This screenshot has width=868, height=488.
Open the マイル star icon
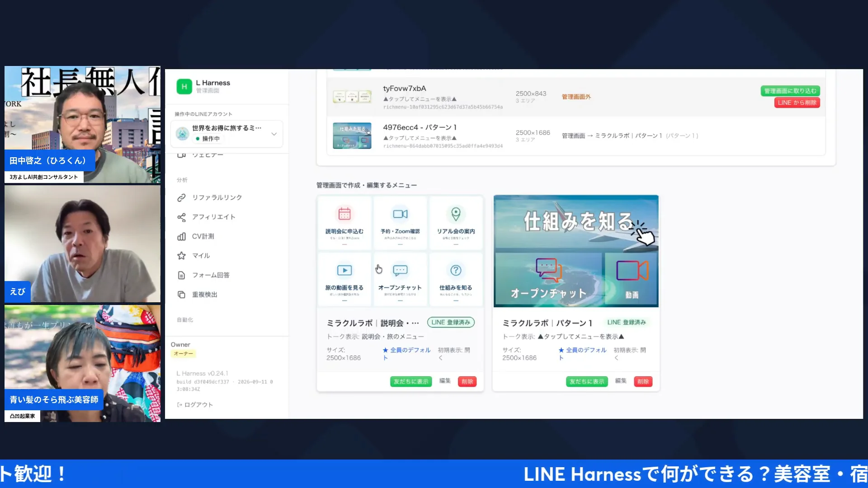click(x=181, y=256)
